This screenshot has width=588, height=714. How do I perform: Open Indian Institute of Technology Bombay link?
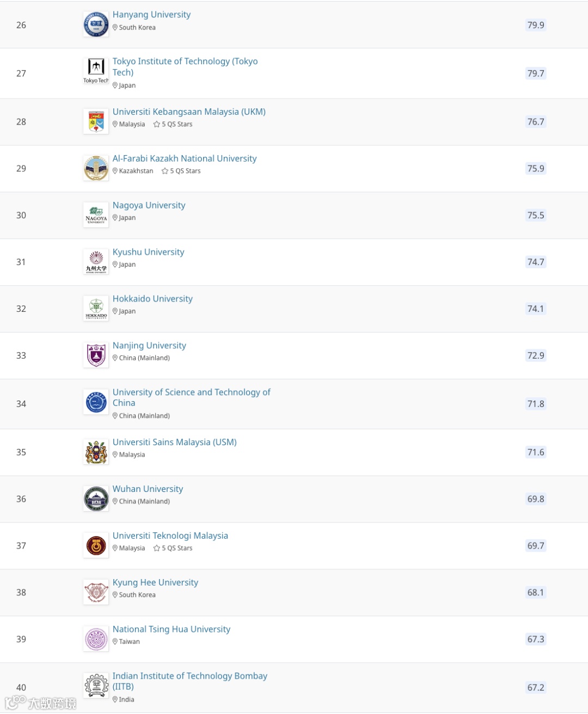[189, 676]
